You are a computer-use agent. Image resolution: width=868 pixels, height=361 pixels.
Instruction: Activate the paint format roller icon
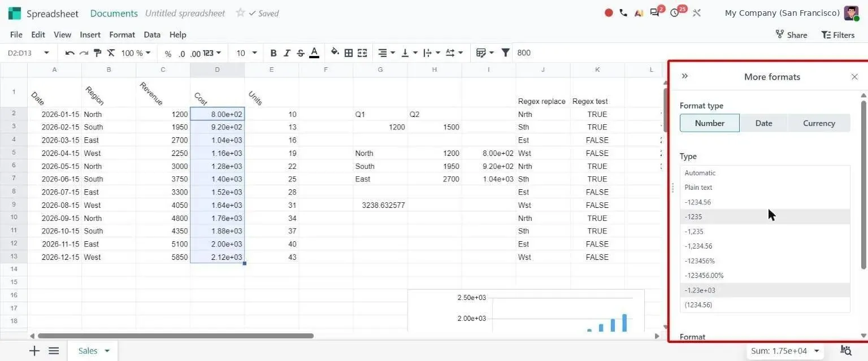pyautogui.click(x=97, y=53)
